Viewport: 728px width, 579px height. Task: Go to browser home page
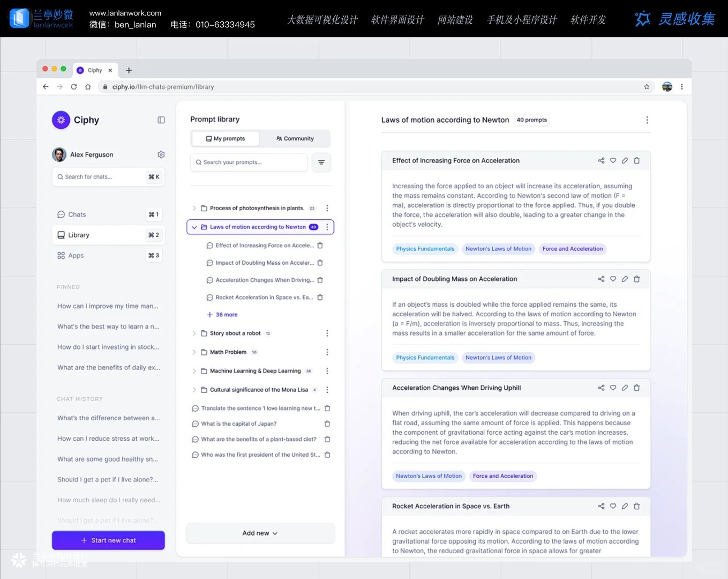88,87
